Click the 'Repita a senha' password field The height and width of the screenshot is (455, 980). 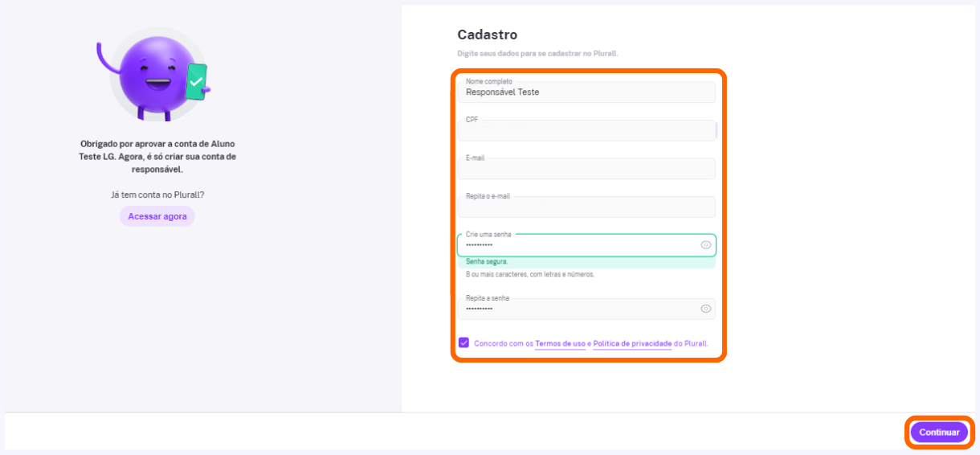578,309
